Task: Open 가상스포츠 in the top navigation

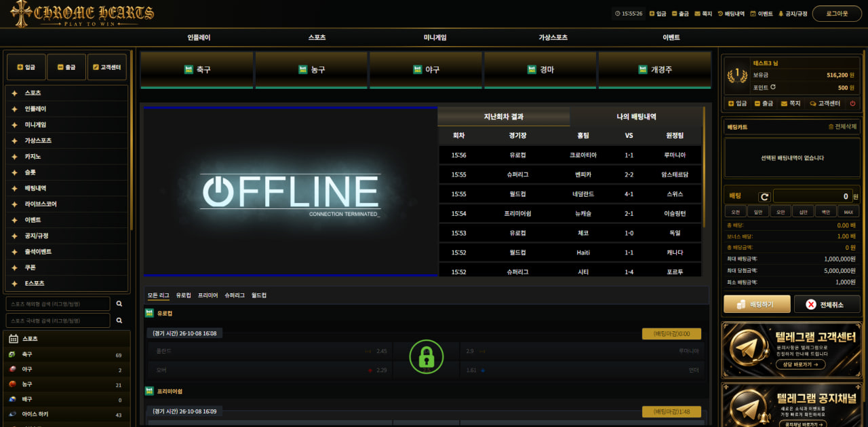Action: coord(553,37)
